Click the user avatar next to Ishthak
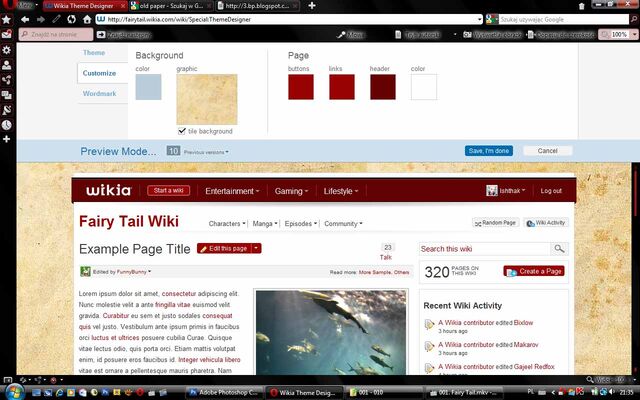The width and height of the screenshot is (640, 400). 491,191
